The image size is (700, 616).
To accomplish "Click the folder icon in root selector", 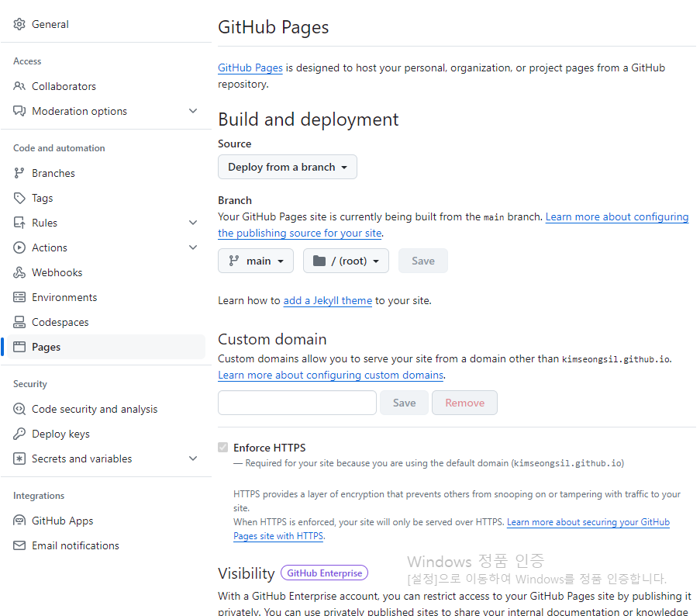I will pyautogui.click(x=319, y=261).
